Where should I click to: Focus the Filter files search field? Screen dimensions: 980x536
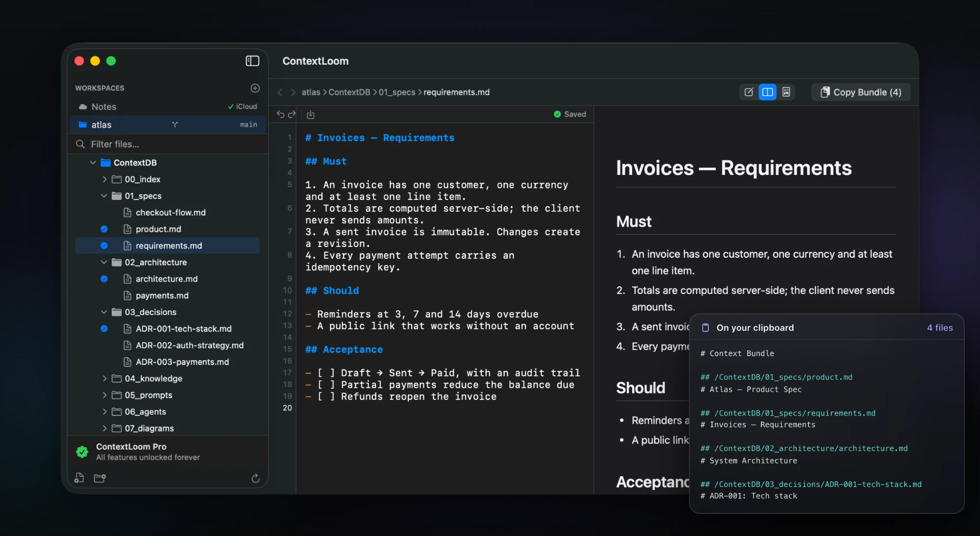pyautogui.click(x=168, y=144)
